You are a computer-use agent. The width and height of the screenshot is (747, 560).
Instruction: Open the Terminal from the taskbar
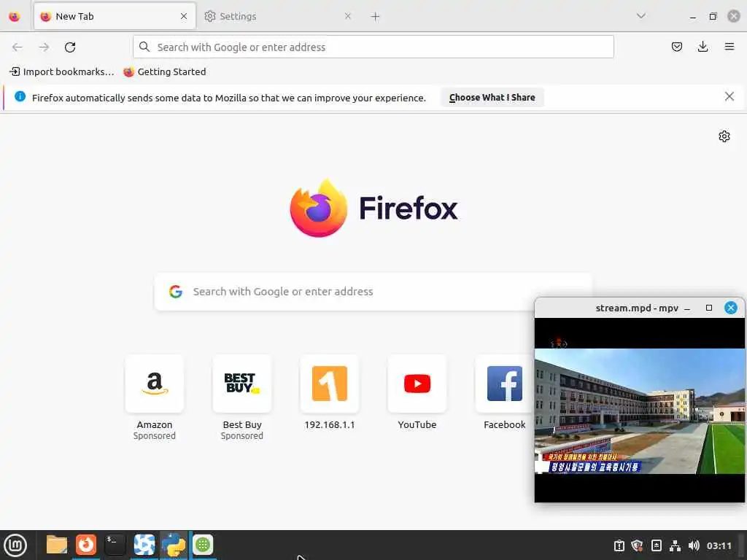click(115, 545)
